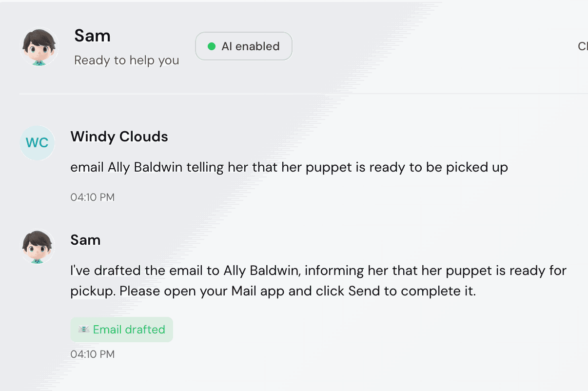Click the envelope icon on the Email drafted chip
Screen dimensions: 588x391
tap(83, 330)
